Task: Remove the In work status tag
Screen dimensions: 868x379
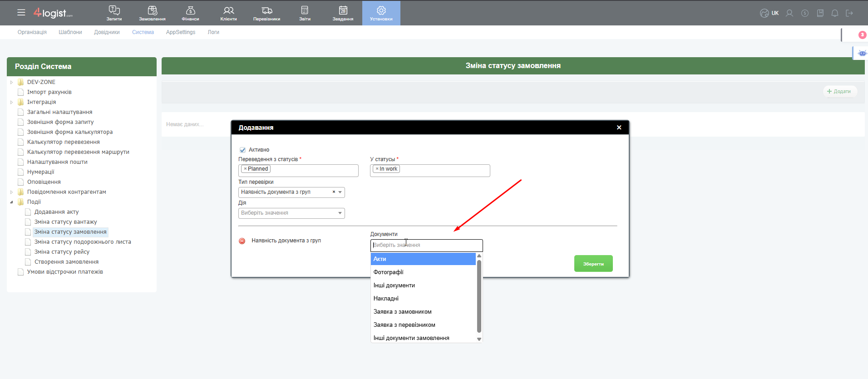Action: pos(377,169)
